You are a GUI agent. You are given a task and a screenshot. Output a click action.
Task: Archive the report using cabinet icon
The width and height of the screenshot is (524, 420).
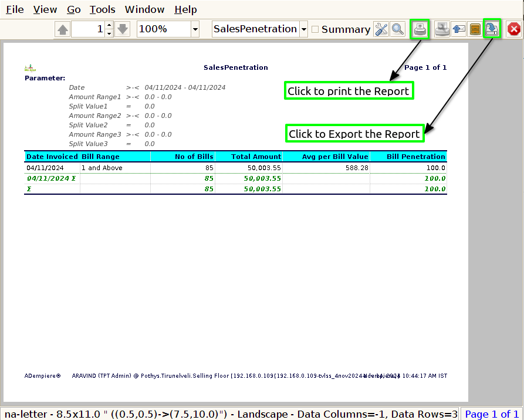(475, 29)
